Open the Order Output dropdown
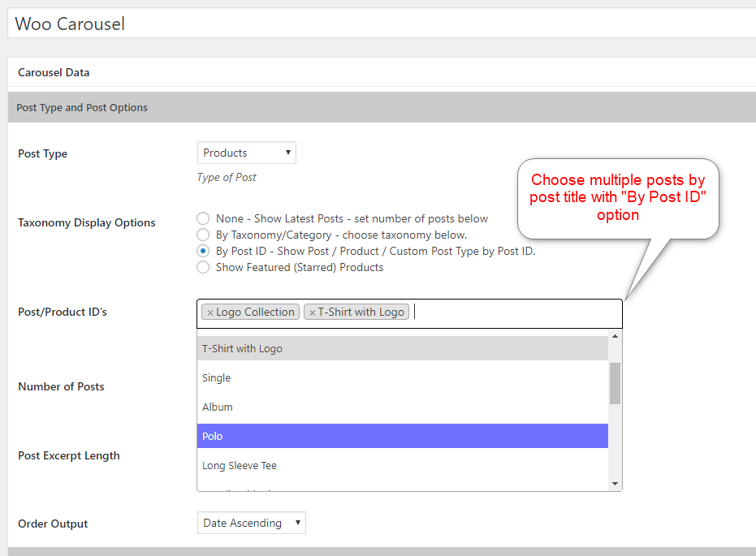Viewport: 756px width, 556px height. point(251,523)
